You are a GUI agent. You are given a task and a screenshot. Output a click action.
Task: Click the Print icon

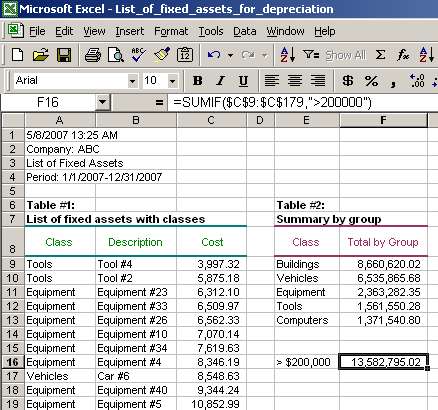click(x=93, y=55)
